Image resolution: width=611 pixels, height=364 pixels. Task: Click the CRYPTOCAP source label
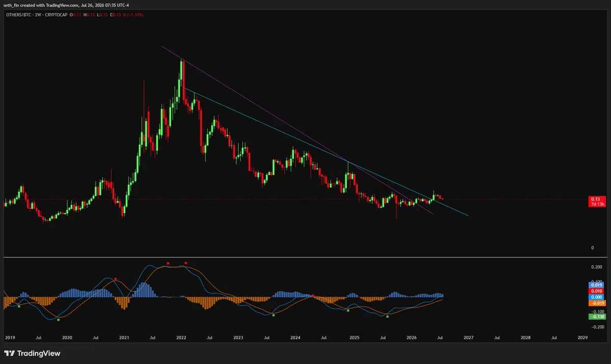coord(57,15)
